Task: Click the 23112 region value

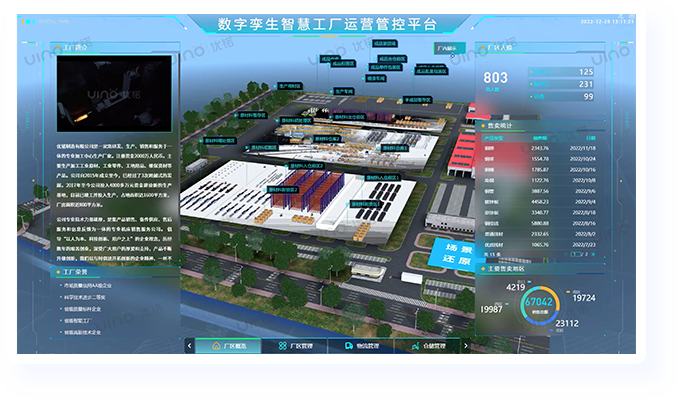Action: pos(567,324)
